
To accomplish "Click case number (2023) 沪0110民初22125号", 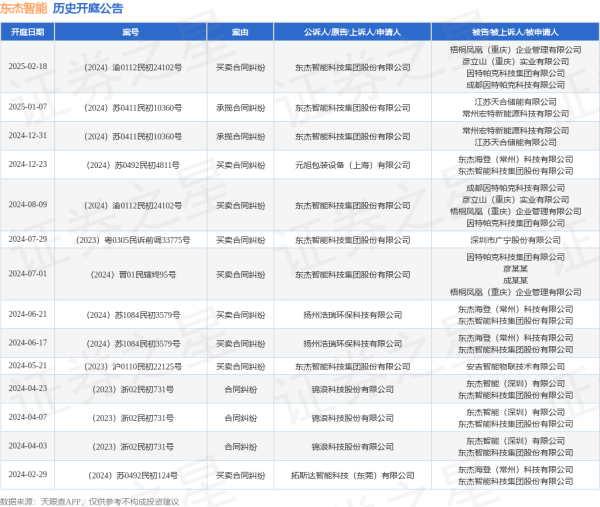I will point(133,367).
